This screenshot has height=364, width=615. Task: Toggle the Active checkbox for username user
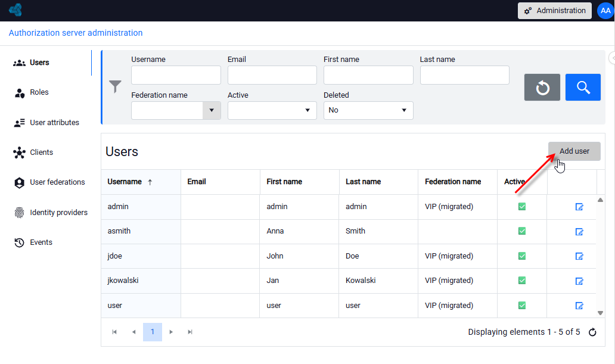click(521, 305)
